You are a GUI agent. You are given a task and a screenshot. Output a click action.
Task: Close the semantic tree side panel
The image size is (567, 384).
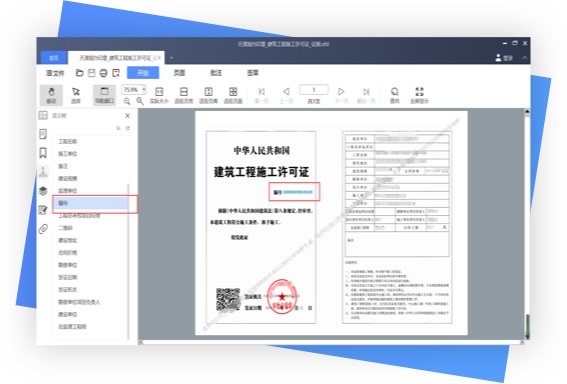pos(127,116)
